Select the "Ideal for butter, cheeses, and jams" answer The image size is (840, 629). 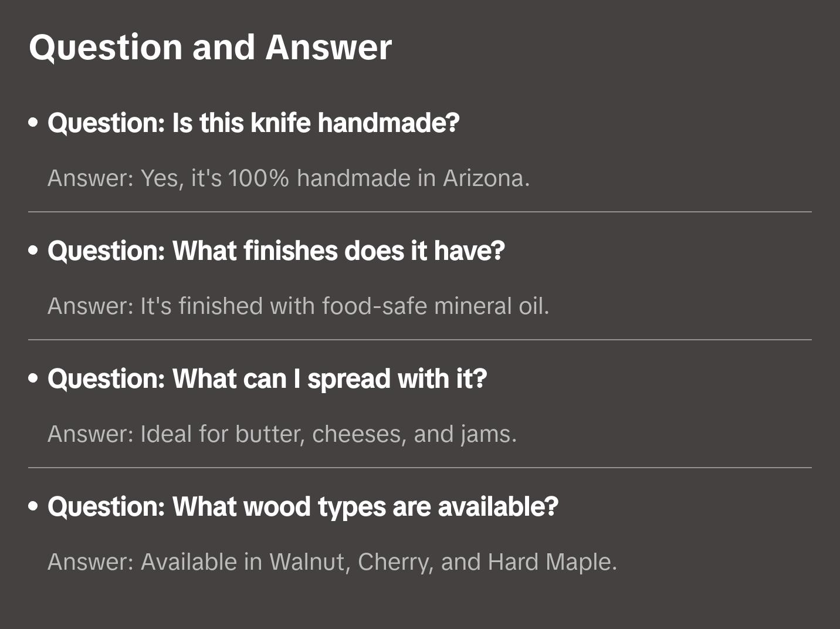282,434
